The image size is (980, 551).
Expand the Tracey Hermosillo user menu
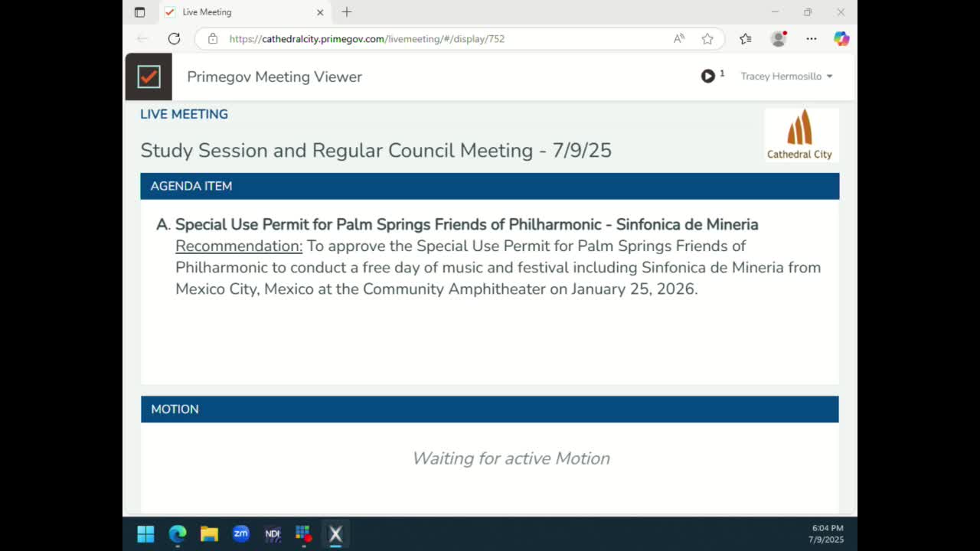click(x=786, y=77)
